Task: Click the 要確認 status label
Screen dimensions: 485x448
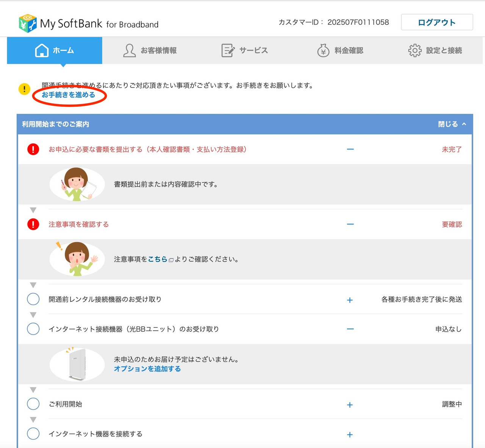Action: point(452,224)
